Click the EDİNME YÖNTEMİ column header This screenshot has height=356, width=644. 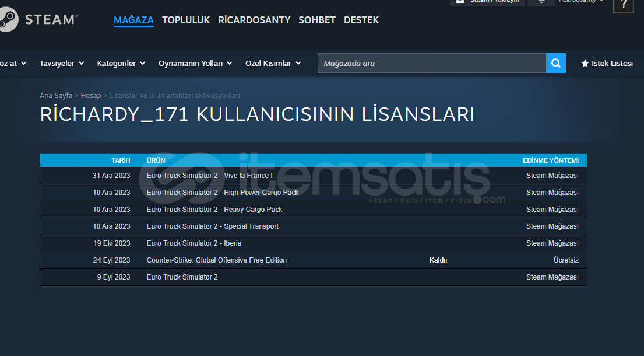click(x=551, y=160)
